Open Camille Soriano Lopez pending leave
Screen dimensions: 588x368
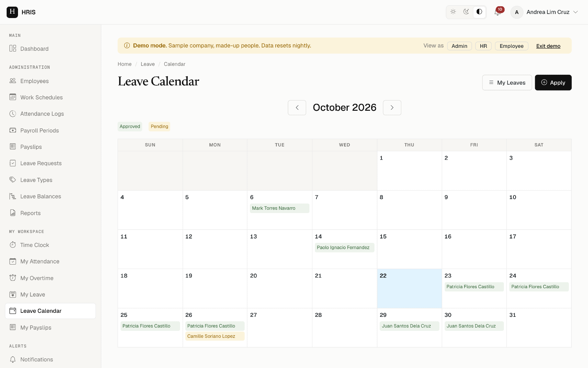click(215, 336)
